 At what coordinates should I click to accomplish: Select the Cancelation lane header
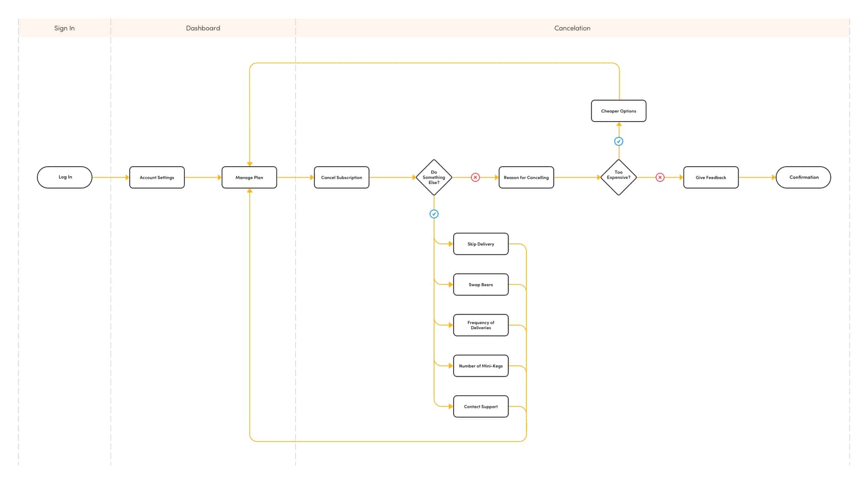pyautogui.click(x=572, y=28)
